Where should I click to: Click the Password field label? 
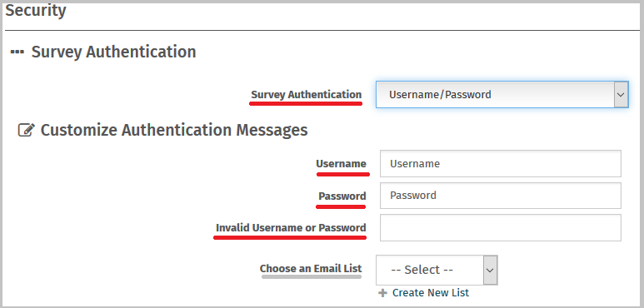(342, 196)
